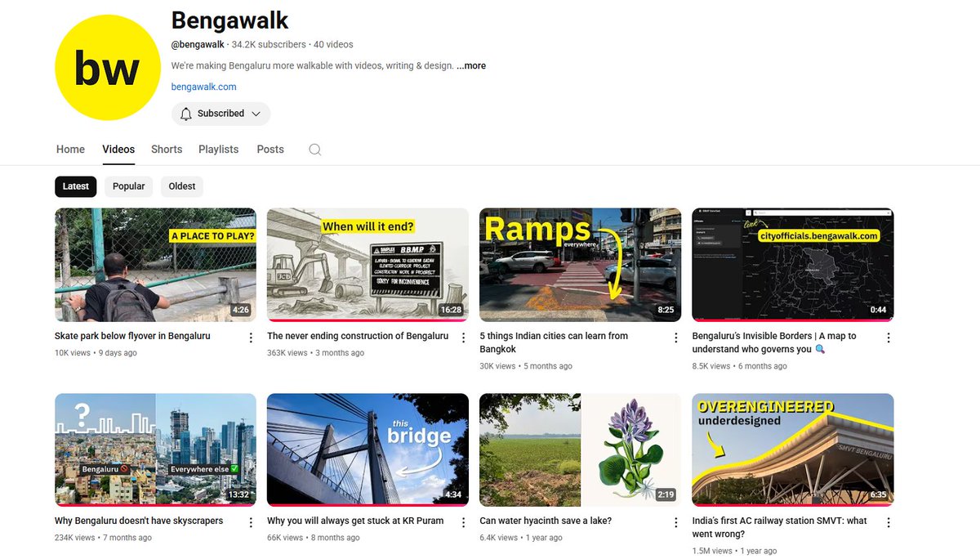
Task: Click 66K views 8 months ago text
Action: click(313, 538)
